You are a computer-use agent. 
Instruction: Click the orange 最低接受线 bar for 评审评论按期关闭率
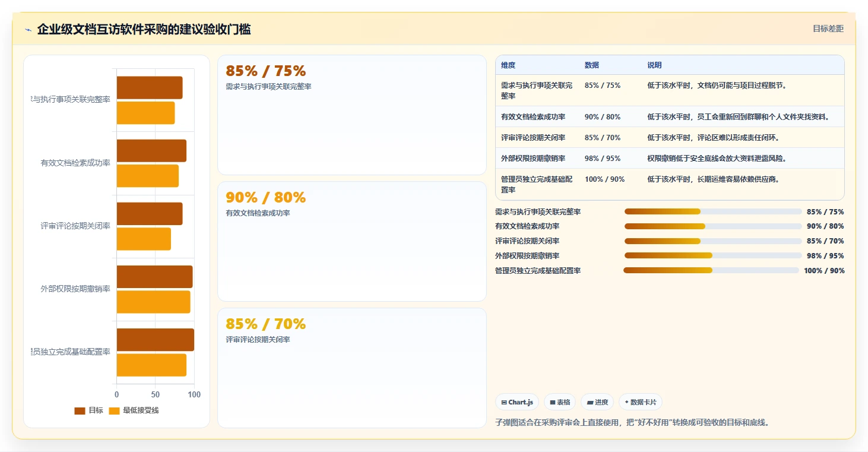point(144,239)
